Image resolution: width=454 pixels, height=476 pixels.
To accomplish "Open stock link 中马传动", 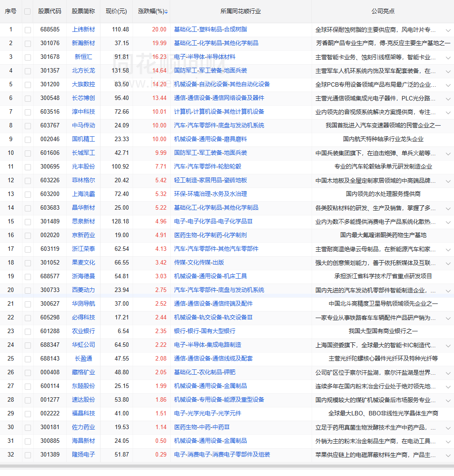I will [84, 125].
